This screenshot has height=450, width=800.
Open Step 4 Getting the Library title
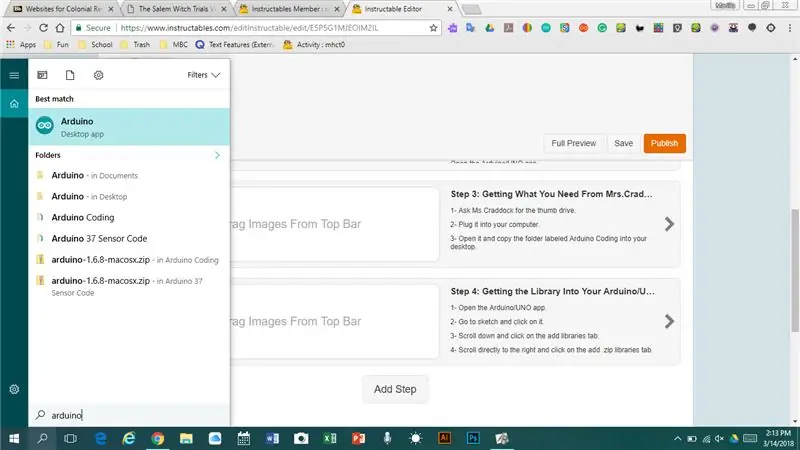(552, 291)
